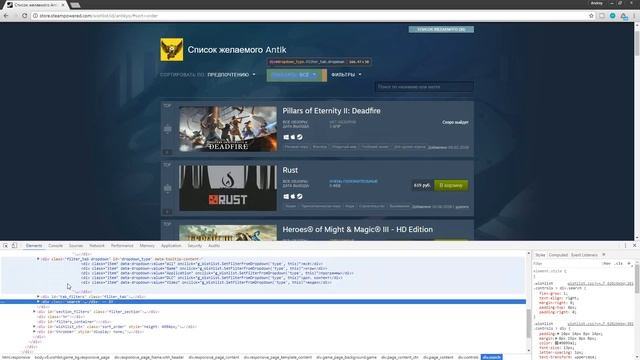Switch to the Elements tab

pyautogui.click(x=34, y=246)
